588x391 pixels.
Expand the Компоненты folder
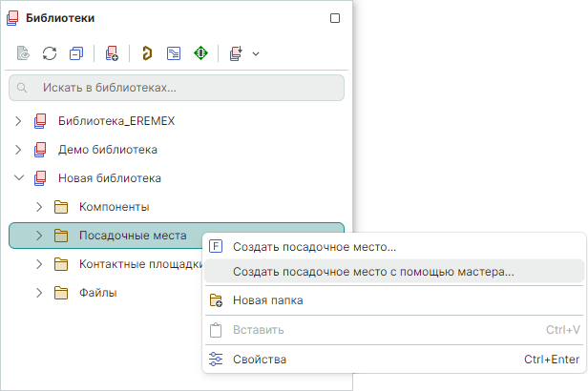(x=39, y=206)
